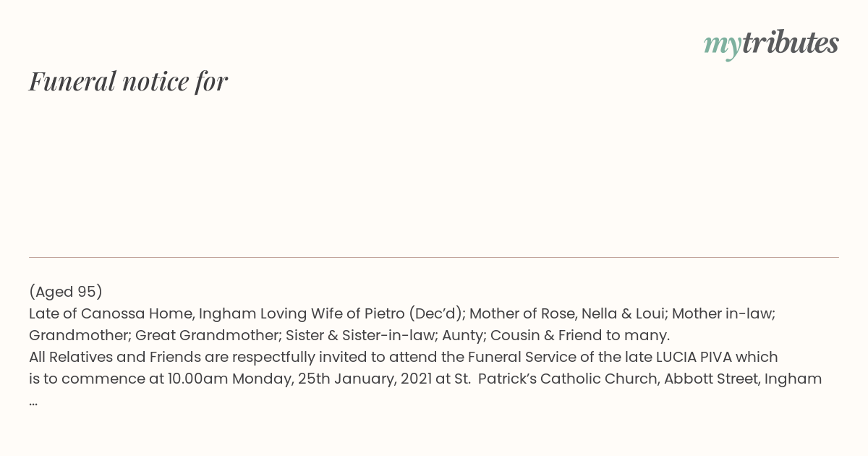Click the green "my" part of logo
Image resolution: width=868 pixels, height=456 pixels.
pos(722,47)
